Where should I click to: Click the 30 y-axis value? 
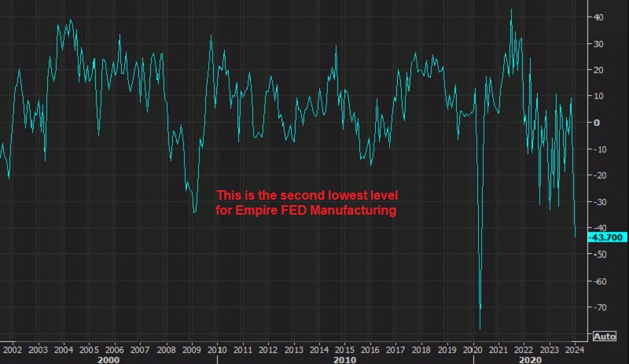tap(598, 44)
